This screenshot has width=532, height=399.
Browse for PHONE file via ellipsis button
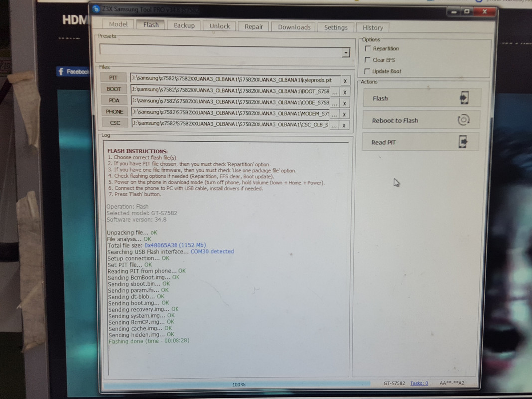[334, 115]
